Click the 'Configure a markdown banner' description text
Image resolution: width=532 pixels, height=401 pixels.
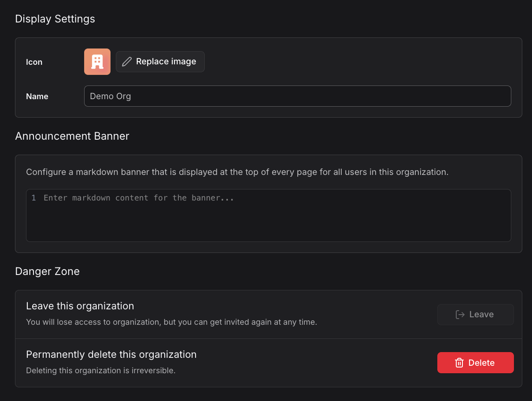[237, 172]
